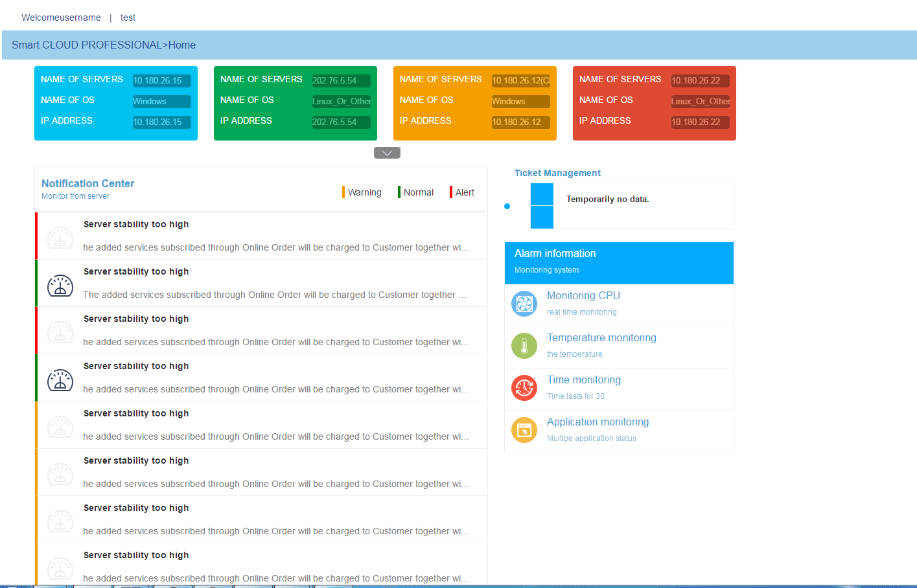917x588 pixels.
Task: Select the blue server card 10.180.26.15
Action: 116,103
